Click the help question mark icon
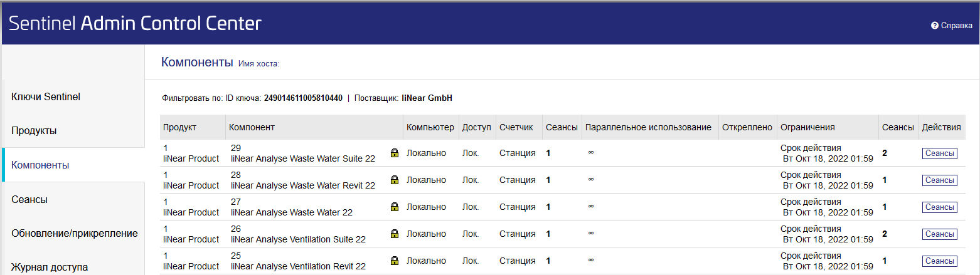 coord(935,26)
